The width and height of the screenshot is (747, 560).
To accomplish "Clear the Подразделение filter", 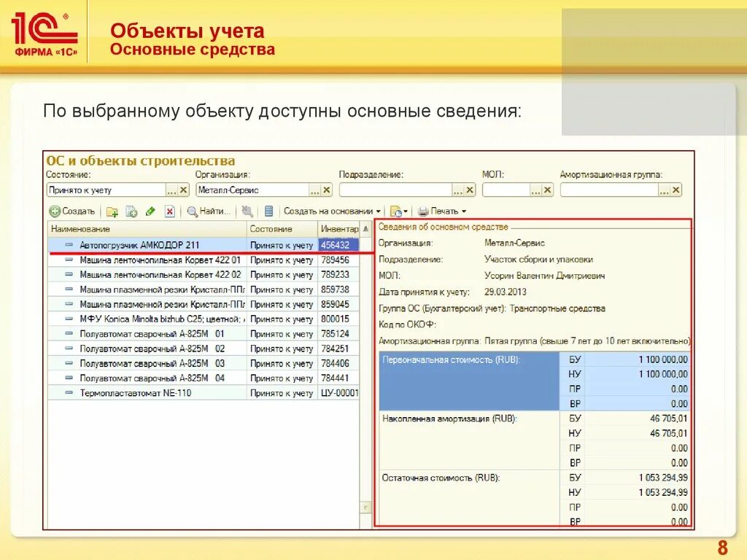I will point(470,190).
